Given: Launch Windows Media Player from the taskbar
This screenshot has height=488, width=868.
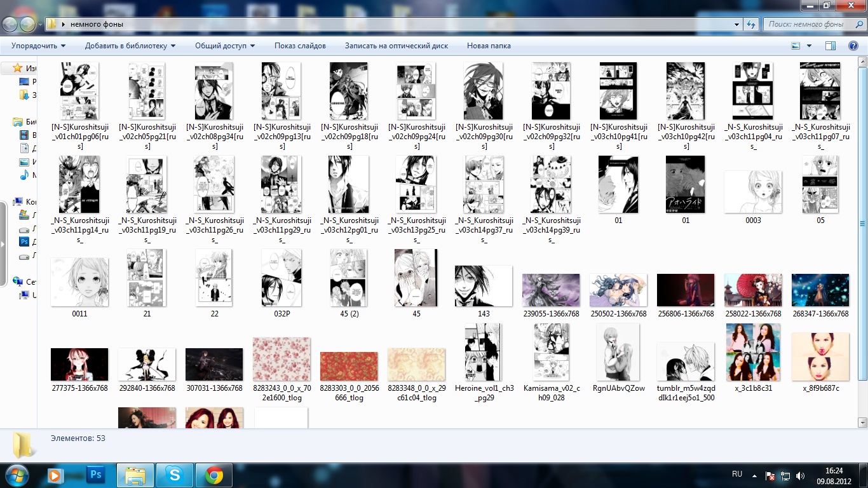Looking at the screenshot, I should [x=55, y=475].
